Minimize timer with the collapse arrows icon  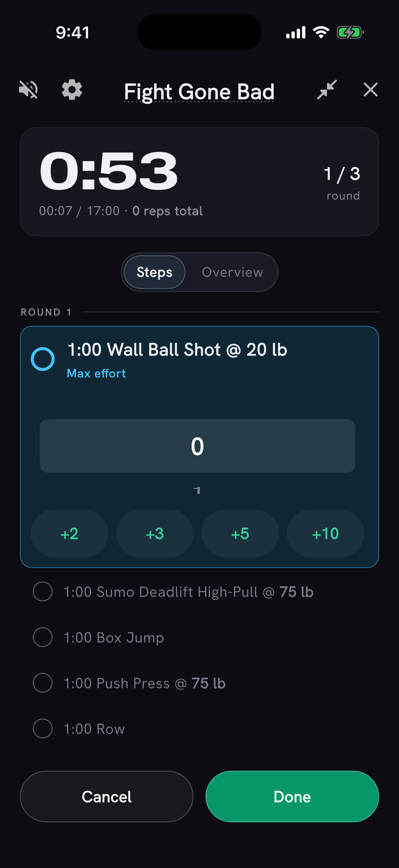point(327,90)
